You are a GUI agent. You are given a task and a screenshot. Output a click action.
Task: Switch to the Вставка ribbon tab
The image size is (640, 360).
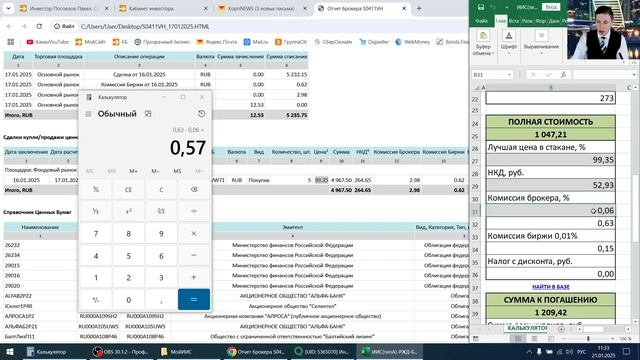click(514, 20)
